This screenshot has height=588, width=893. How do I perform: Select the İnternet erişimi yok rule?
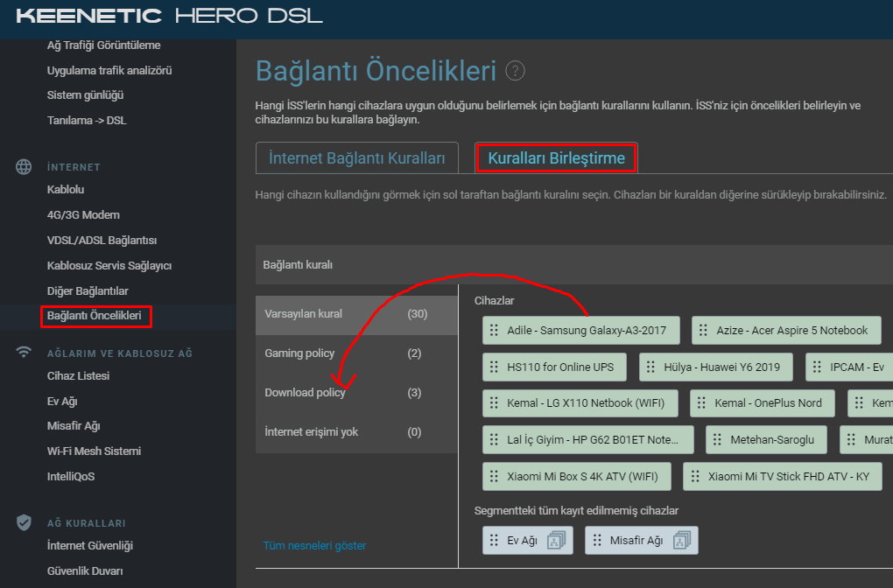[356, 432]
